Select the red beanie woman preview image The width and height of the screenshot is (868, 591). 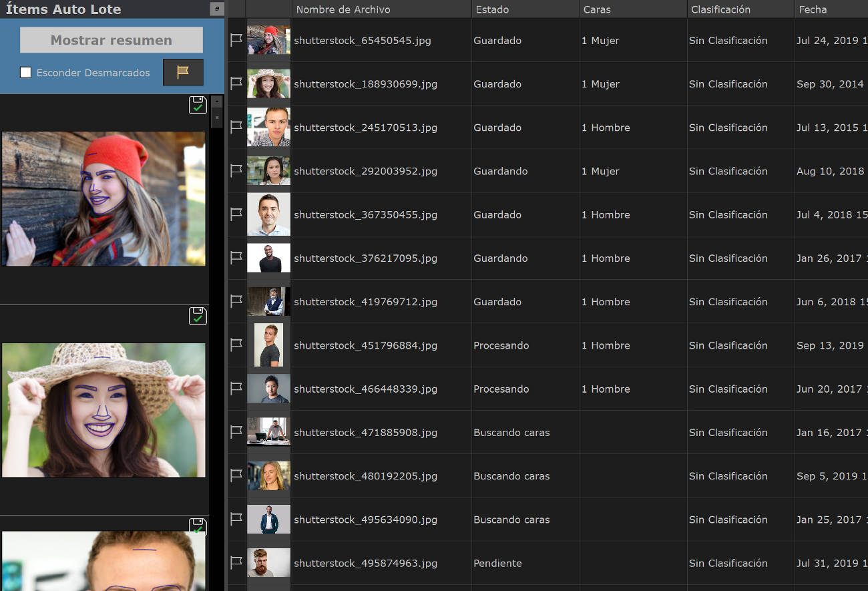coord(103,198)
